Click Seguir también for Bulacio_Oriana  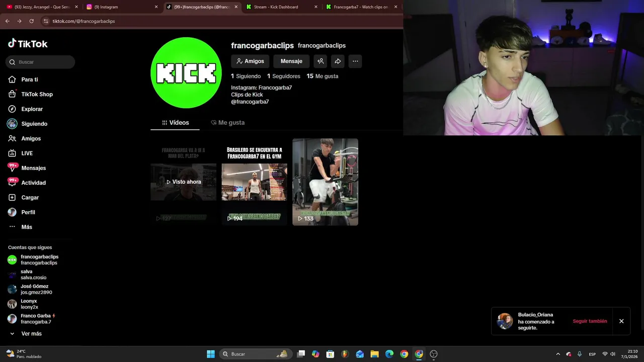coord(590,321)
